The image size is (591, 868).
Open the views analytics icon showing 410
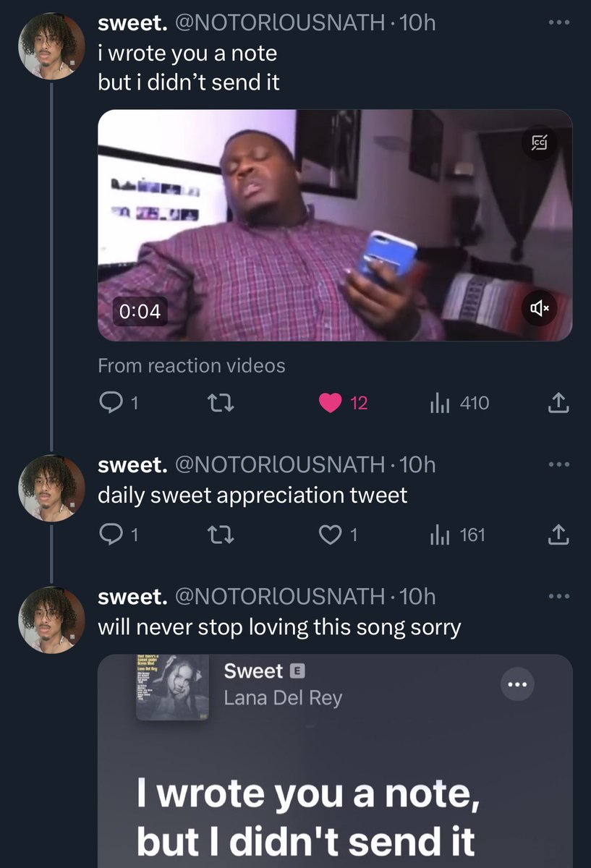439,403
